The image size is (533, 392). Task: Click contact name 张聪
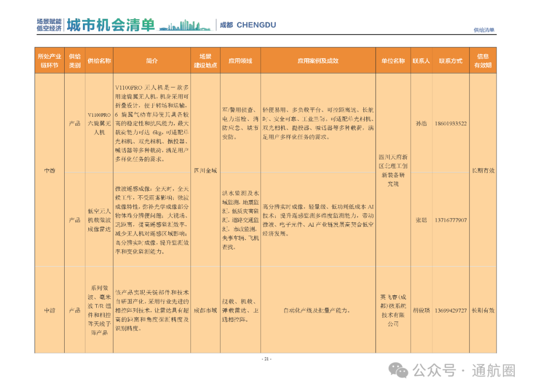coord(421,220)
